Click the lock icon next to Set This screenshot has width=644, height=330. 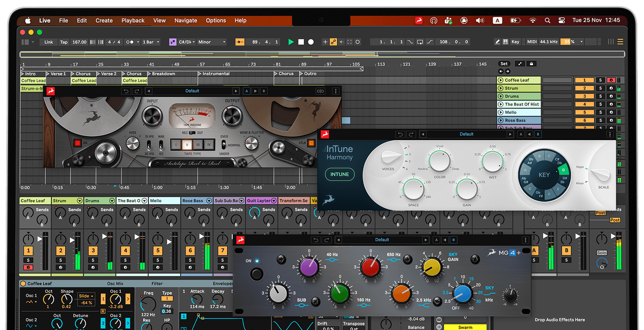(x=531, y=64)
